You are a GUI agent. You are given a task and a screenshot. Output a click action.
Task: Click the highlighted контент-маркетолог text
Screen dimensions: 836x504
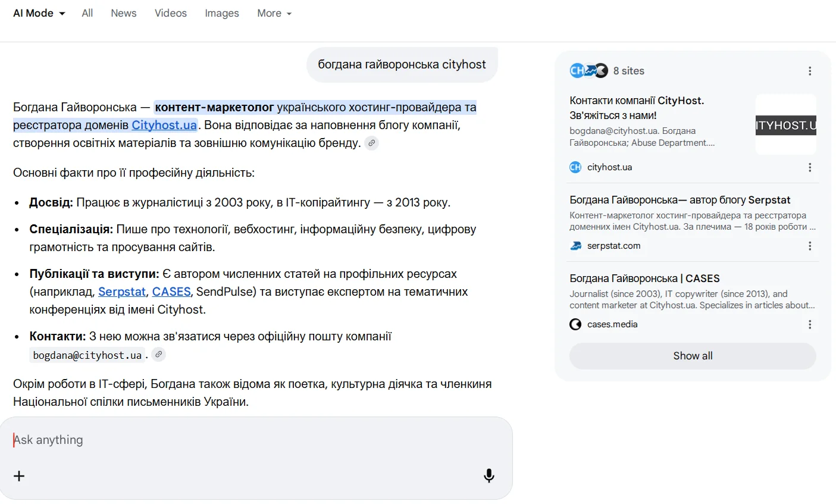[214, 107]
